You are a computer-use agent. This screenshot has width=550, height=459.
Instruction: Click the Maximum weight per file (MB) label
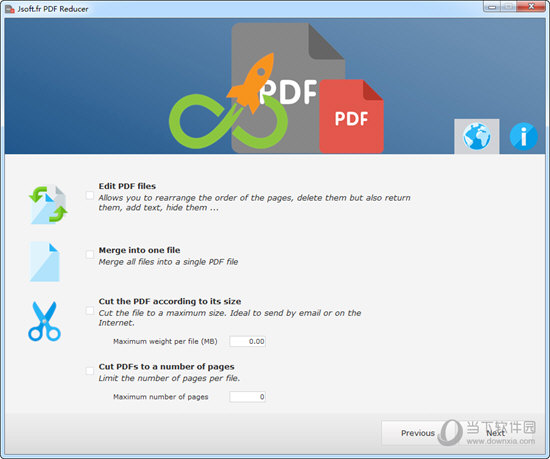pos(165,342)
